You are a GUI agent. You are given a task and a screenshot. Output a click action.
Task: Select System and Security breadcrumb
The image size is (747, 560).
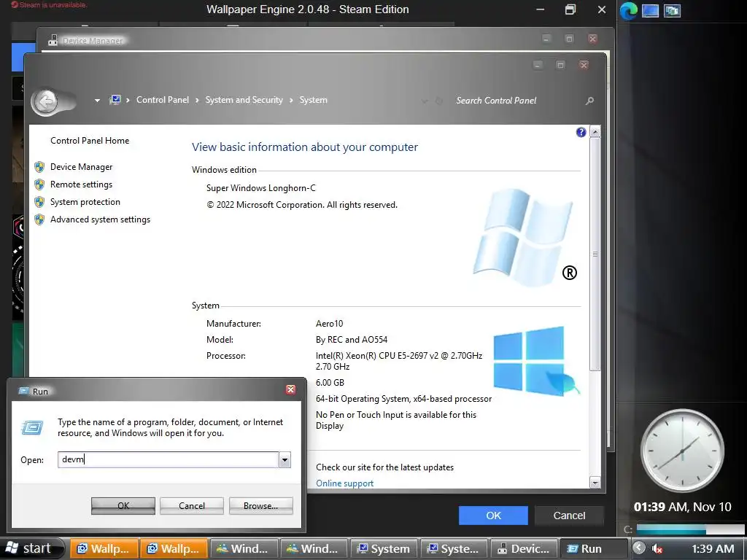click(244, 100)
